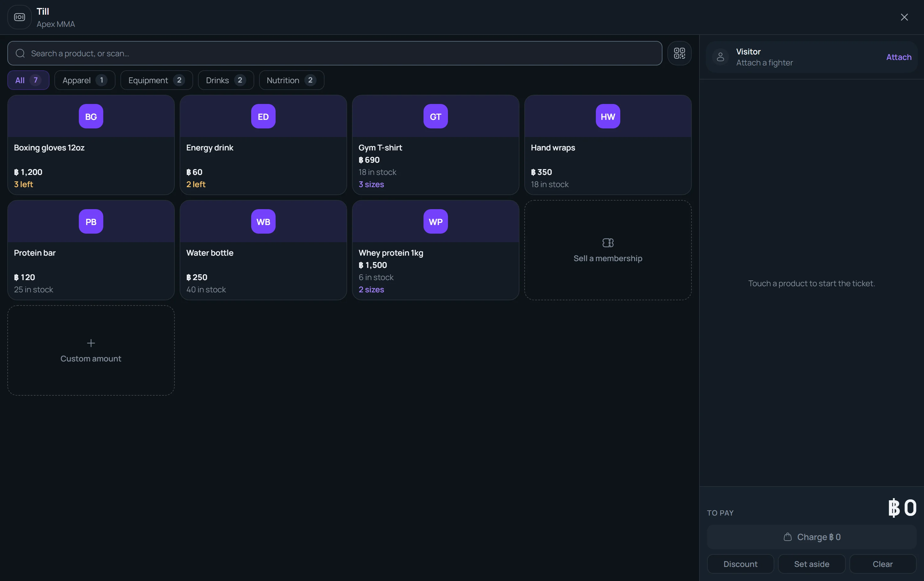Filter products by Equipment
The width and height of the screenshot is (924, 581).
[x=156, y=80]
